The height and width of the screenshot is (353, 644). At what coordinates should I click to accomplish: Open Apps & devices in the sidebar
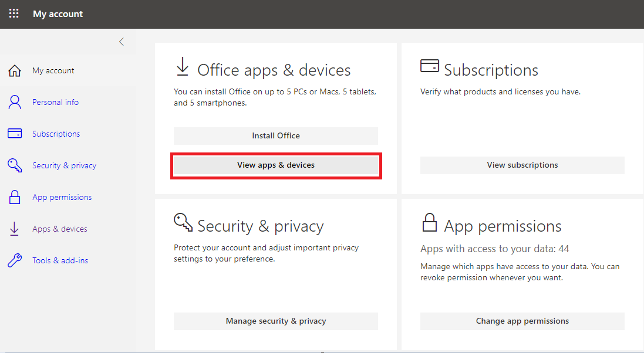[x=60, y=229]
